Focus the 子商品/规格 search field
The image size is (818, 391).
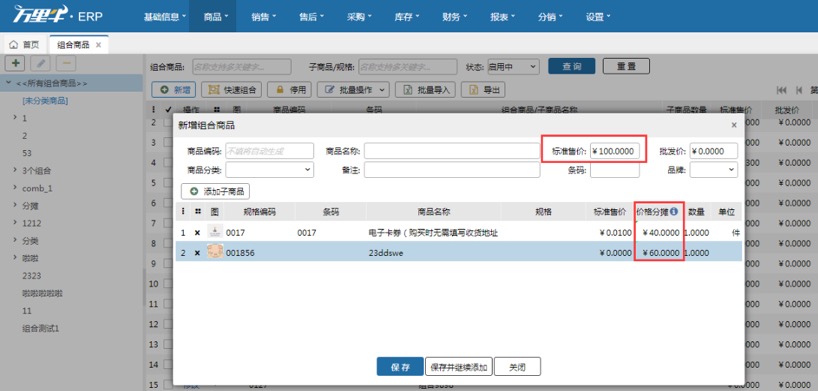(x=407, y=66)
